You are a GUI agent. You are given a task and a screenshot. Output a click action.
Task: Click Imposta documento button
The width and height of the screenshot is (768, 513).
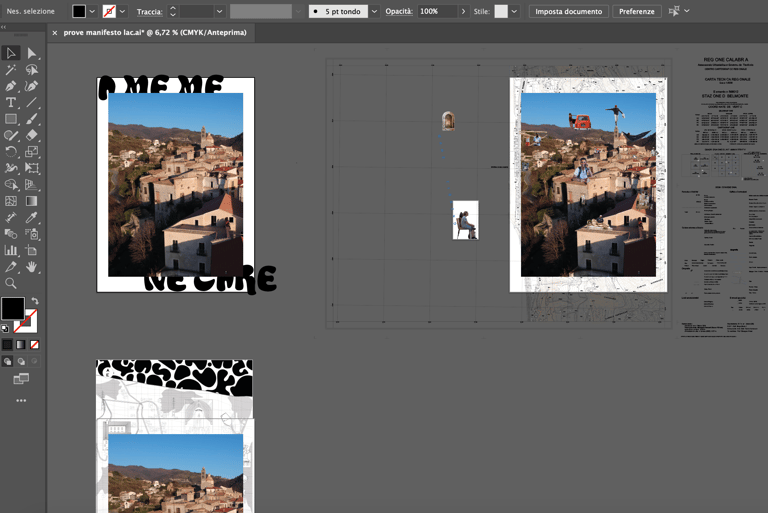pos(569,11)
